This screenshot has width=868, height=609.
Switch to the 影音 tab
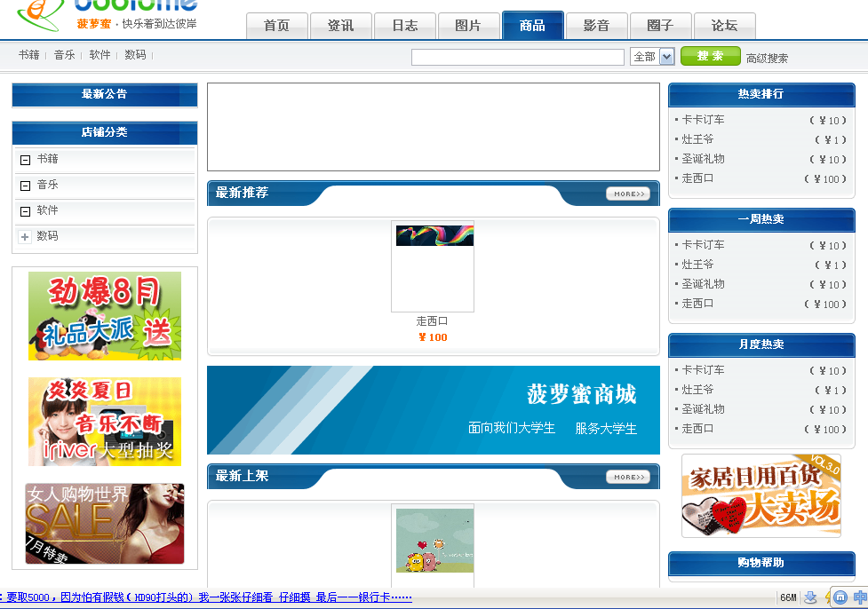[597, 26]
